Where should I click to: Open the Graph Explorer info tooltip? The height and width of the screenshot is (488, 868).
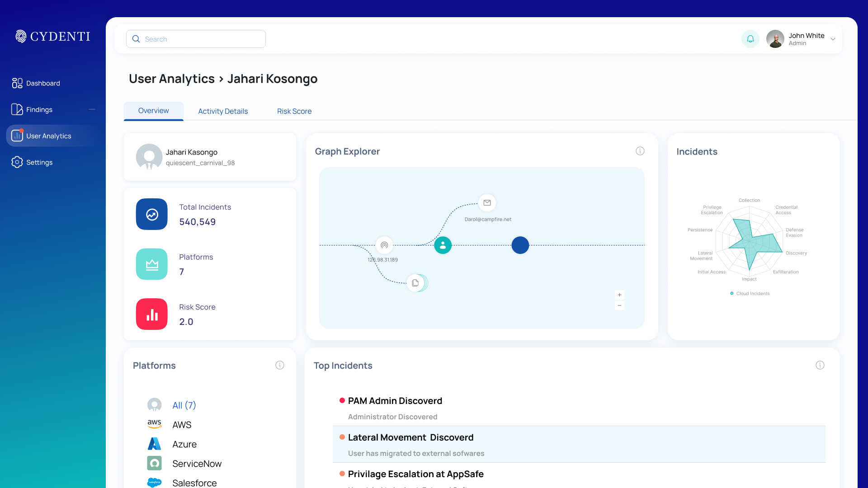[640, 151]
